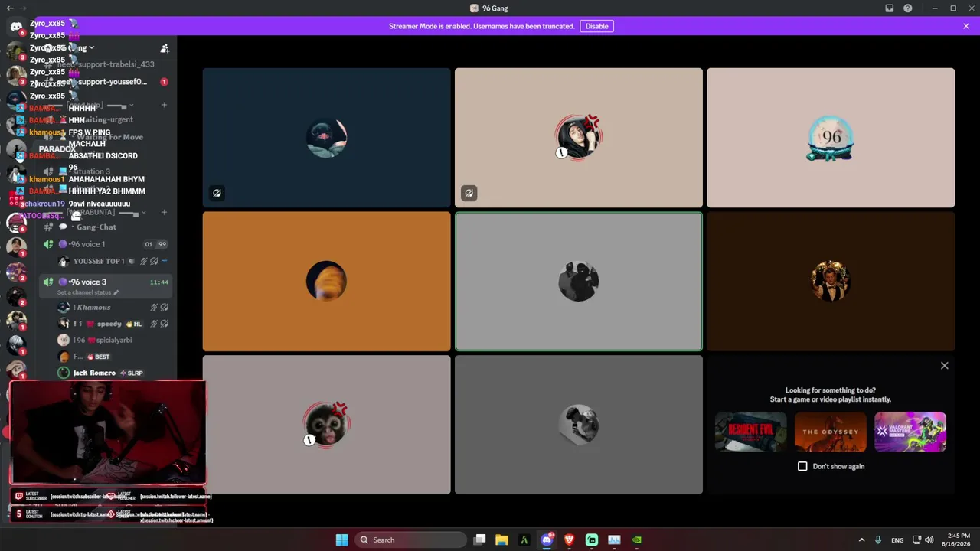Click the dark gray bottom participant tile
The image size is (980, 551).
coord(579,425)
